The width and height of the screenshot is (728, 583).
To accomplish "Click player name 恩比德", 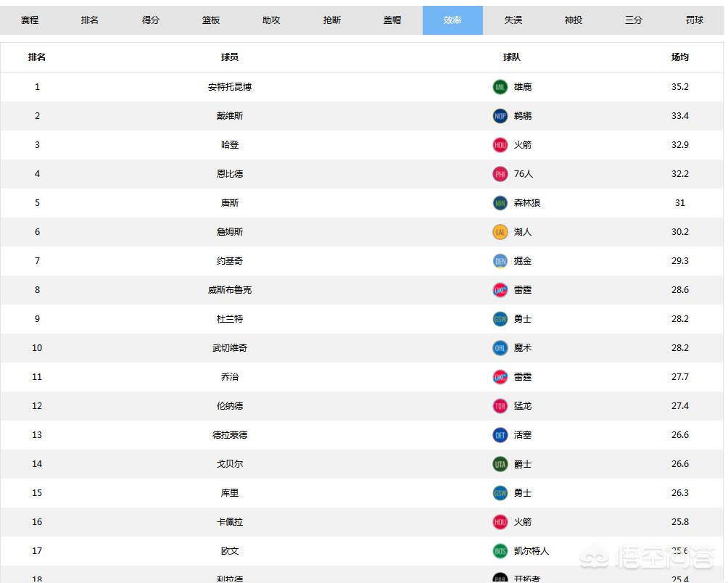I will (230, 173).
